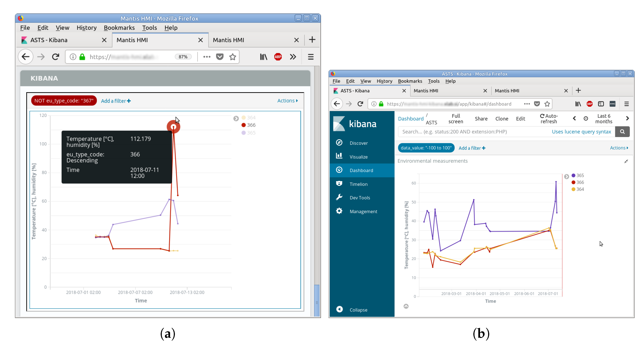Click the Share button in dashboard toolbar
Image resolution: width=644 pixels, height=342 pixels.
[481, 119]
